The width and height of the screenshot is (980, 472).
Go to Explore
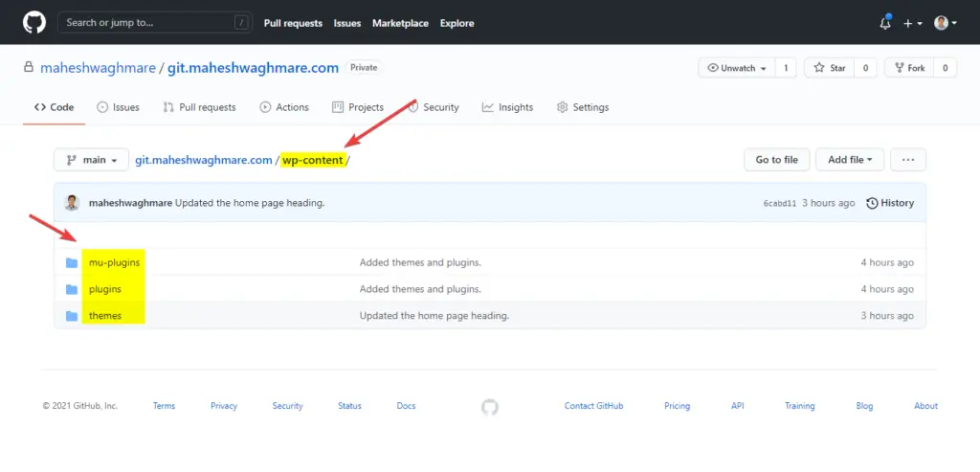pyautogui.click(x=457, y=23)
